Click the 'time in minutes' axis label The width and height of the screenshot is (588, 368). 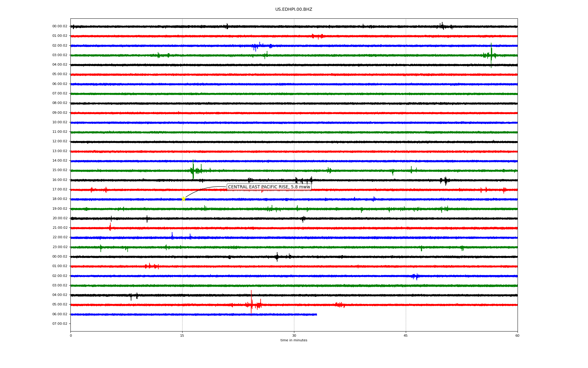point(294,340)
